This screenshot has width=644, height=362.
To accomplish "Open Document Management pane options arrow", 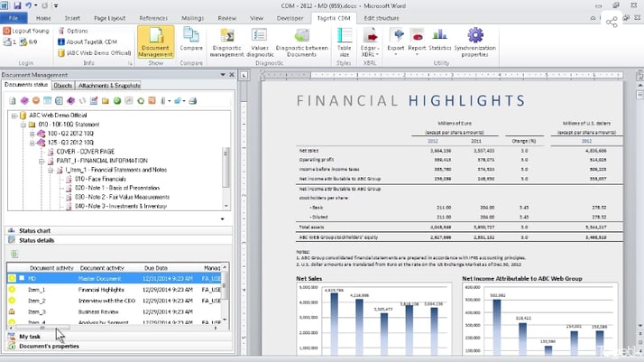I will coord(223,75).
